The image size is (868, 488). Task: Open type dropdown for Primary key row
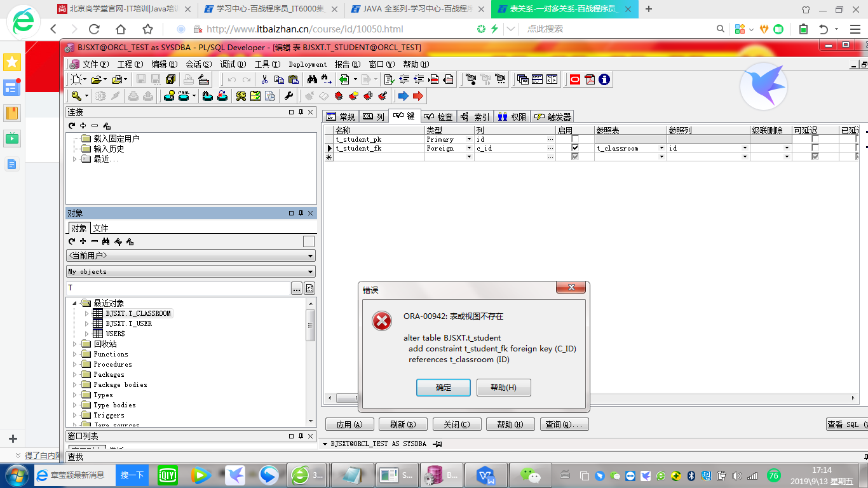470,139
